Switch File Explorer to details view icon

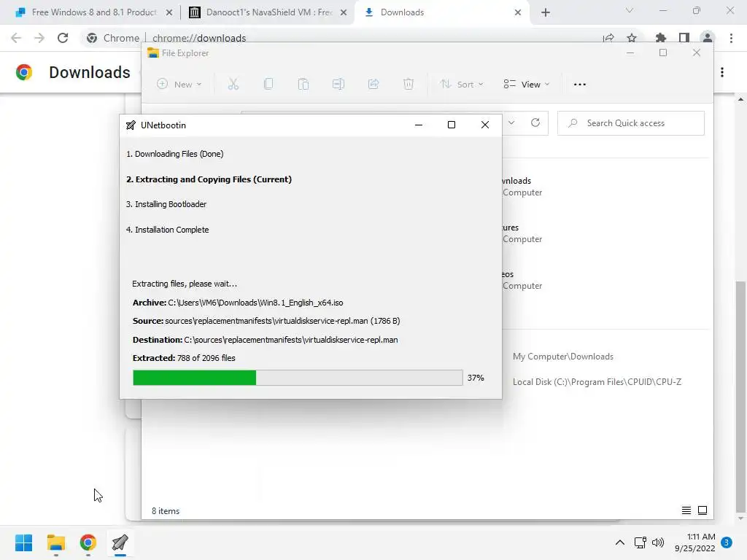(x=686, y=510)
